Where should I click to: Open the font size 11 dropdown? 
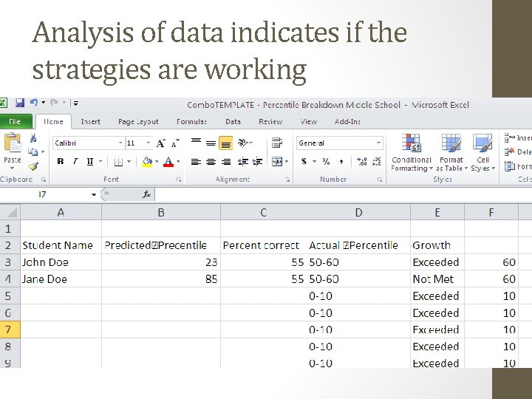[x=149, y=143]
